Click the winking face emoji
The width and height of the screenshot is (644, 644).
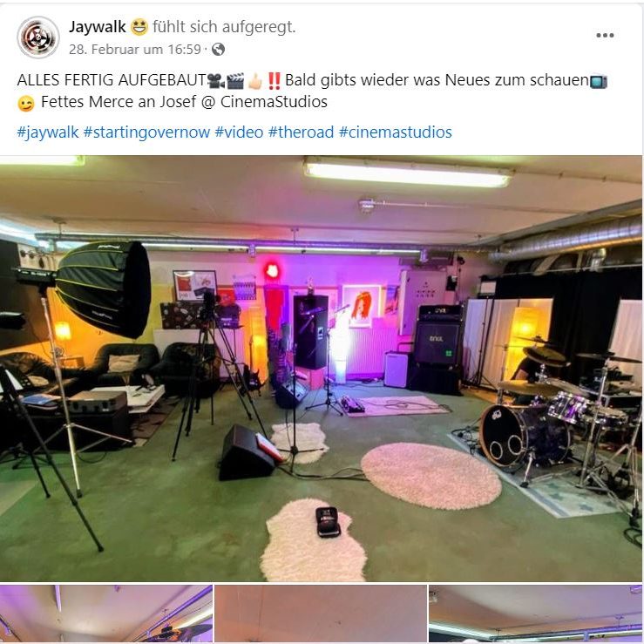[x=26, y=104]
